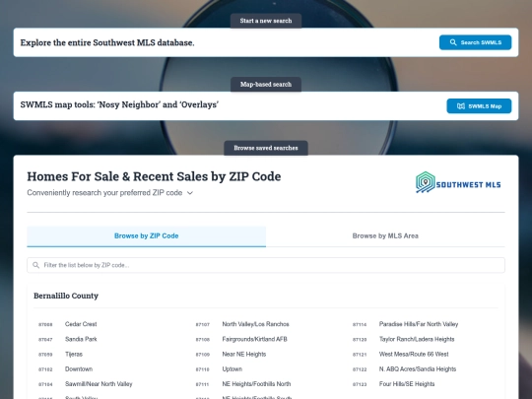Viewport: 532px width, 399px height.
Task: Open Tijeras ZIP link
Action: 74,354
